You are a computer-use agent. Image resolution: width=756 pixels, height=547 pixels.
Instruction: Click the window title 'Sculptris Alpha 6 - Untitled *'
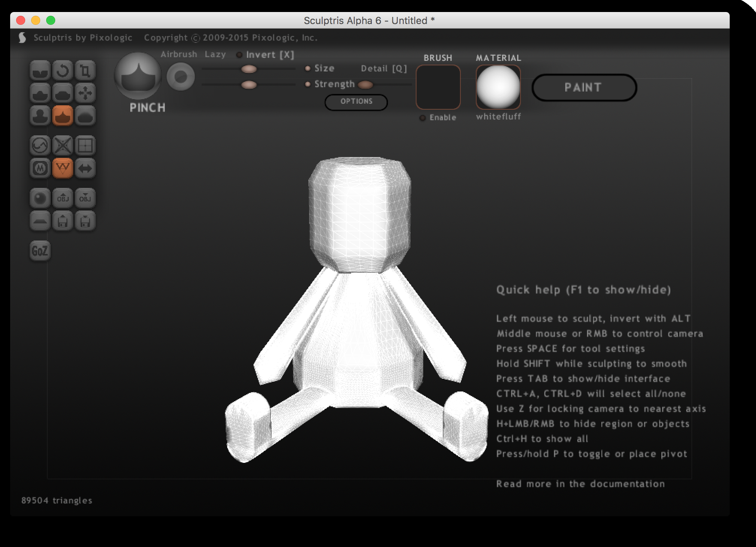369,20
